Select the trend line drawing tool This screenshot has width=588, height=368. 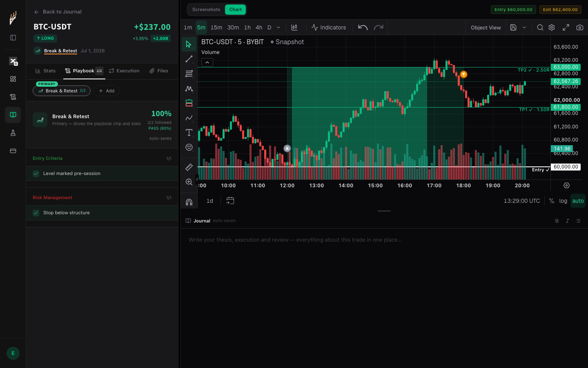click(x=189, y=59)
